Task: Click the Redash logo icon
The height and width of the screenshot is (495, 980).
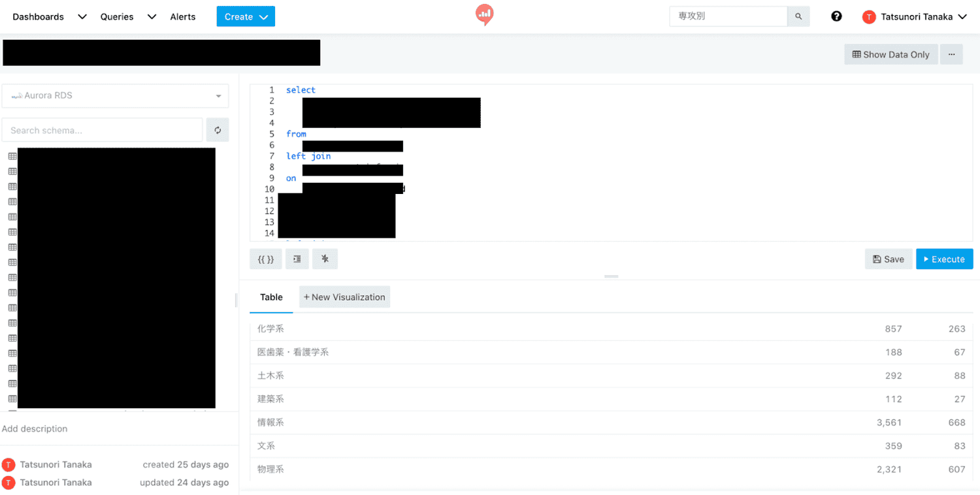Action: click(x=484, y=15)
